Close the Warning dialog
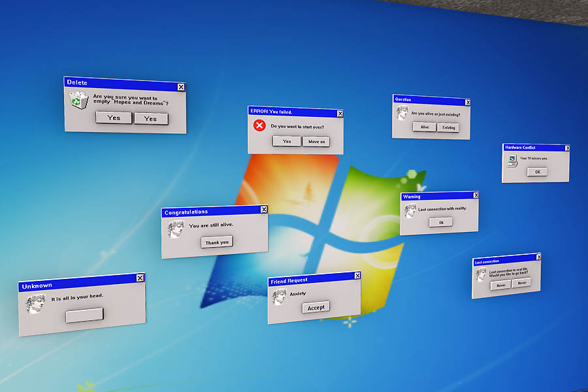This screenshot has width=588, height=392. click(476, 195)
